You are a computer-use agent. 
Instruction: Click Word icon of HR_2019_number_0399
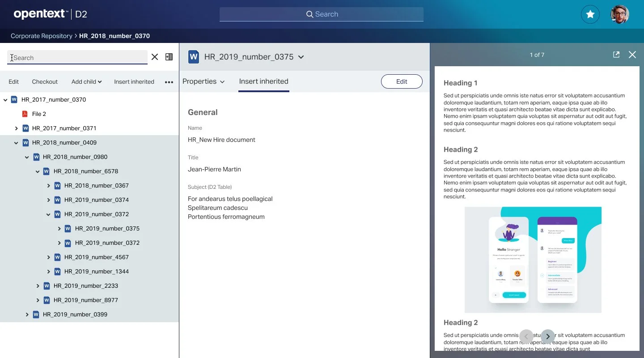[x=35, y=315]
